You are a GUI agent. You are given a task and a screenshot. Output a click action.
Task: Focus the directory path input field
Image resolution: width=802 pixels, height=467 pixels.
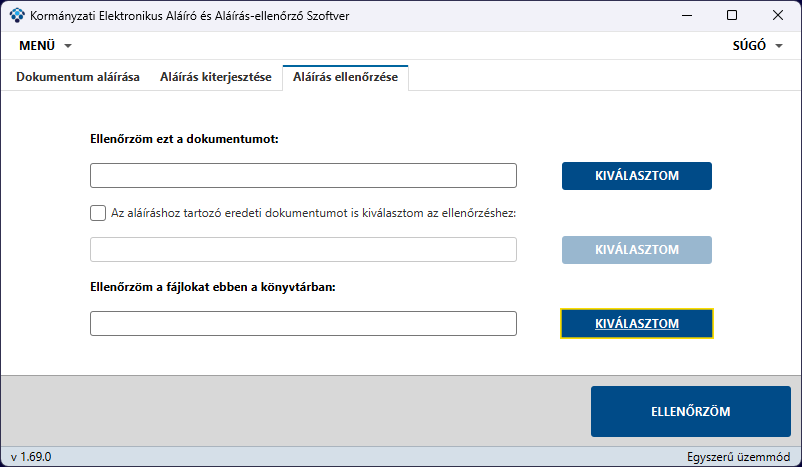[x=303, y=323]
